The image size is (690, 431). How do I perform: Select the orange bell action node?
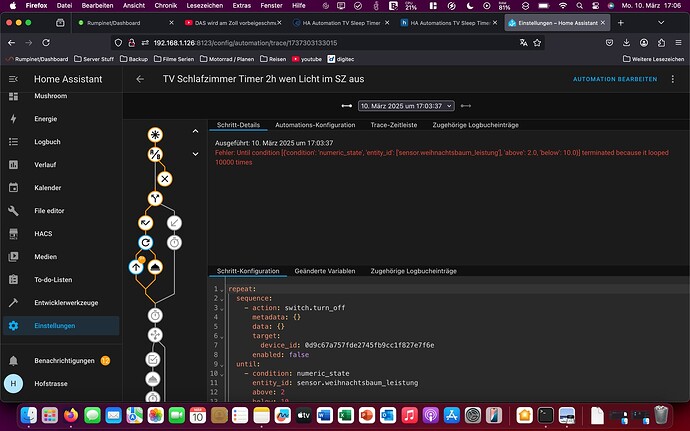(x=155, y=267)
